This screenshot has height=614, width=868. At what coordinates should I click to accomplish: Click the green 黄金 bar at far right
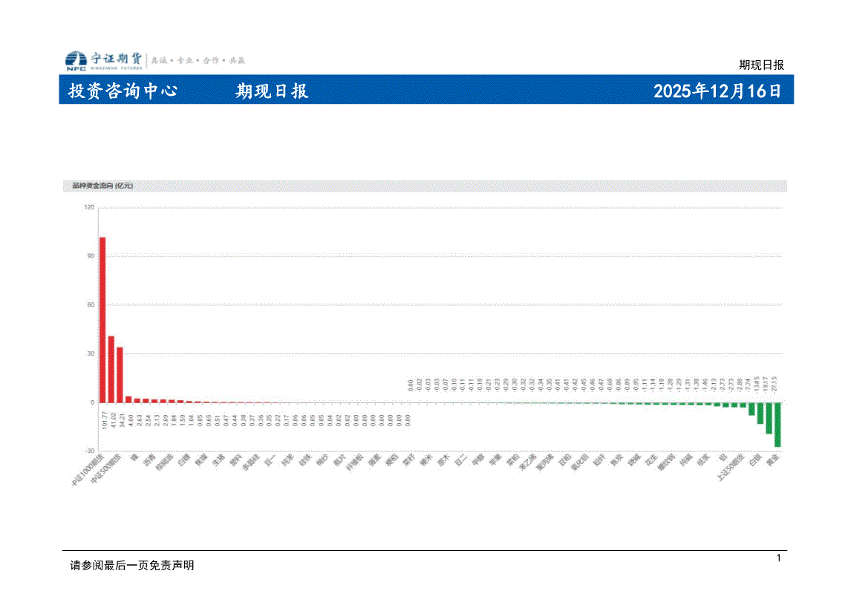777,424
